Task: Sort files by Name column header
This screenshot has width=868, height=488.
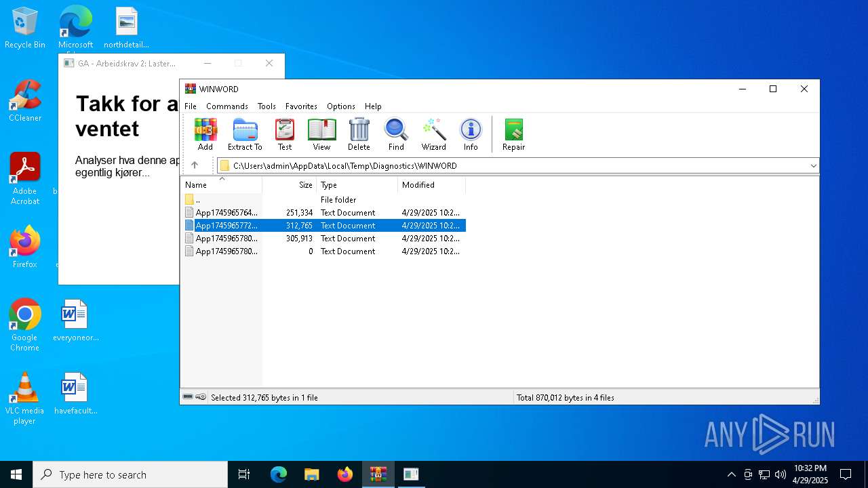Action: (221, 185)
